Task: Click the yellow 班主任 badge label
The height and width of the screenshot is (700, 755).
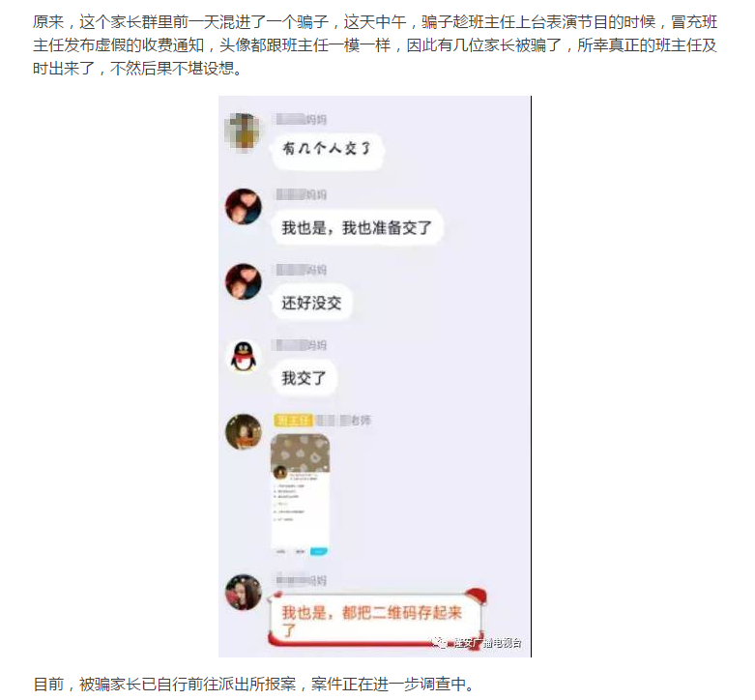Action: point(293,421)
